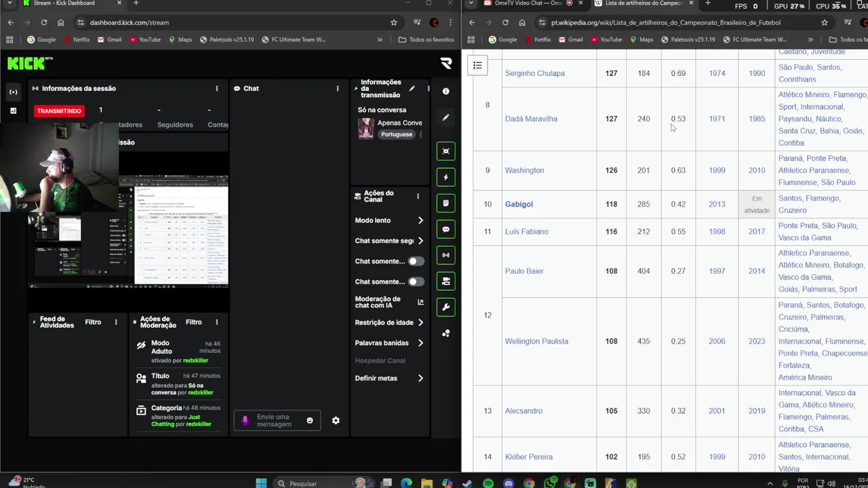Click the 'Apenas Conve' category thumbnail
The image size is (868, 488).
click(366, 129)
